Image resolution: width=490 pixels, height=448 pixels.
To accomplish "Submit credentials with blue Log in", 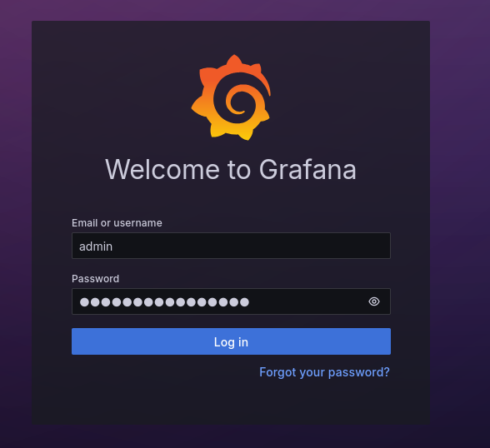I will 231,341.
